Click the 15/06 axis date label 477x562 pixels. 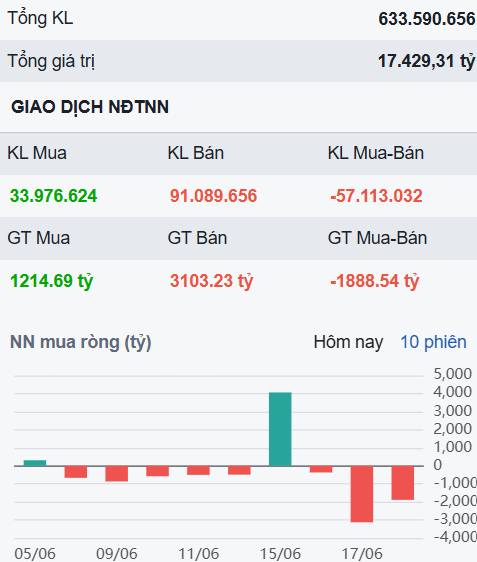280,553
